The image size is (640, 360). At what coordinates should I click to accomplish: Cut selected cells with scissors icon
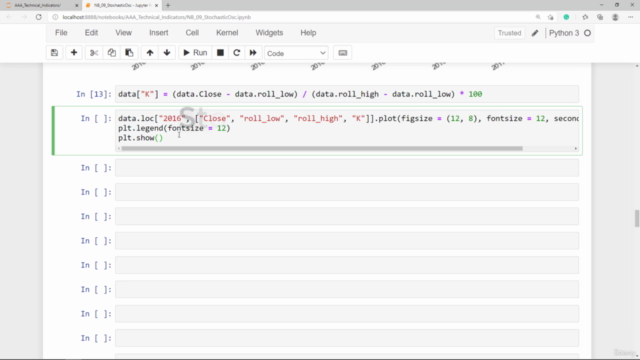[x=94, y=53]
